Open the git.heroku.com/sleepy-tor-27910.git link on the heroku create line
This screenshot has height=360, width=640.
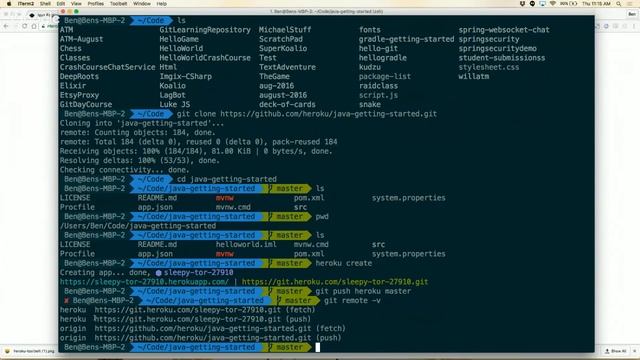click(335, 282)
